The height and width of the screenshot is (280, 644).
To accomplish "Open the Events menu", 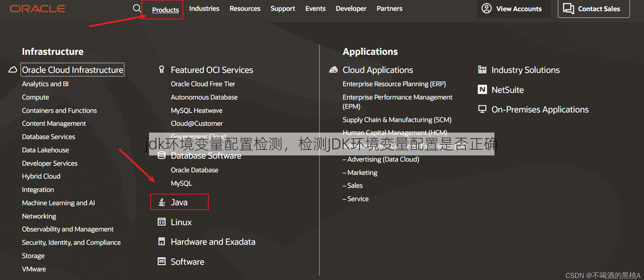I will (x=315, y=9).
